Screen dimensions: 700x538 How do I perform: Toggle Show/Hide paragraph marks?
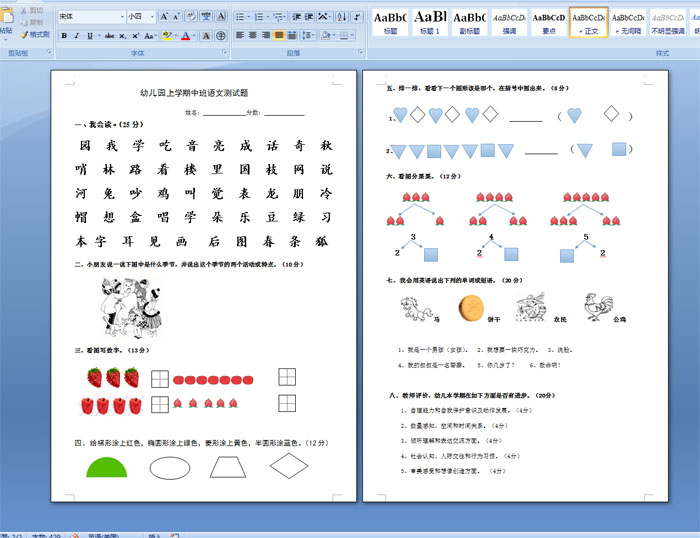click(x=357, y=17)
